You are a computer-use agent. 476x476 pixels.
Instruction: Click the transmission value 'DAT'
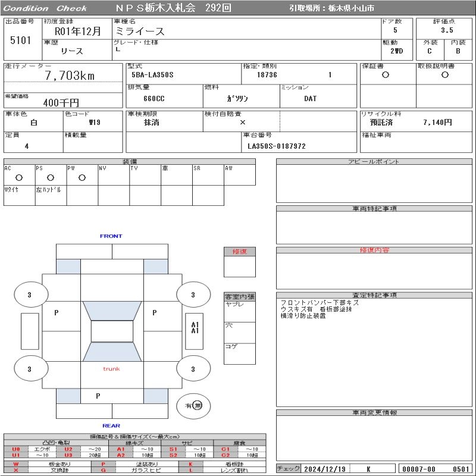coord(310,98)
